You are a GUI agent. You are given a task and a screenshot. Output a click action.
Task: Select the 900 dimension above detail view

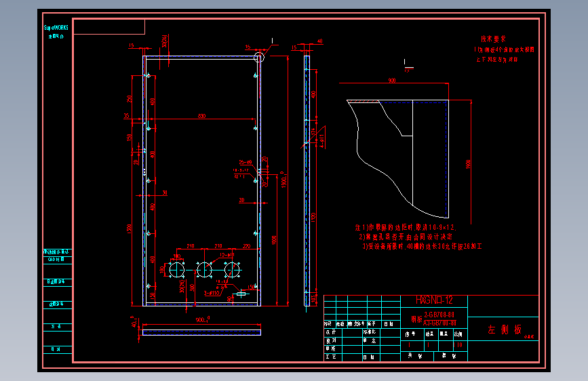pos(392,80)
